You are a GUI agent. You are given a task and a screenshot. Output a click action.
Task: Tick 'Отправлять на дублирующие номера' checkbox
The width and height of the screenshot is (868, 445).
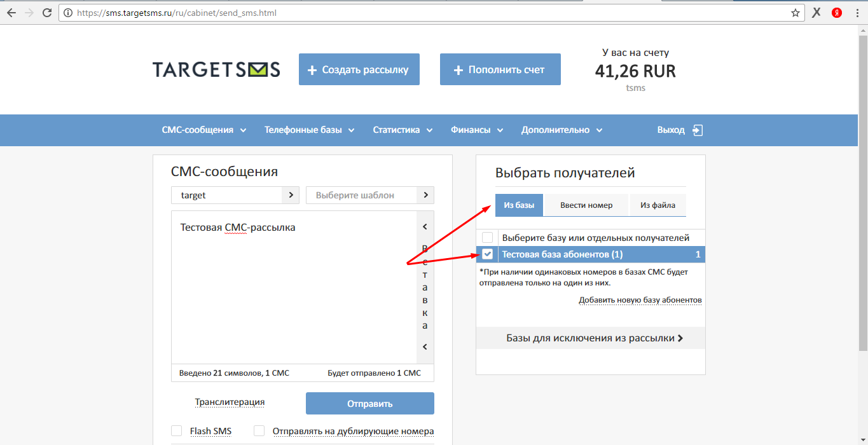tap(259, 431)
